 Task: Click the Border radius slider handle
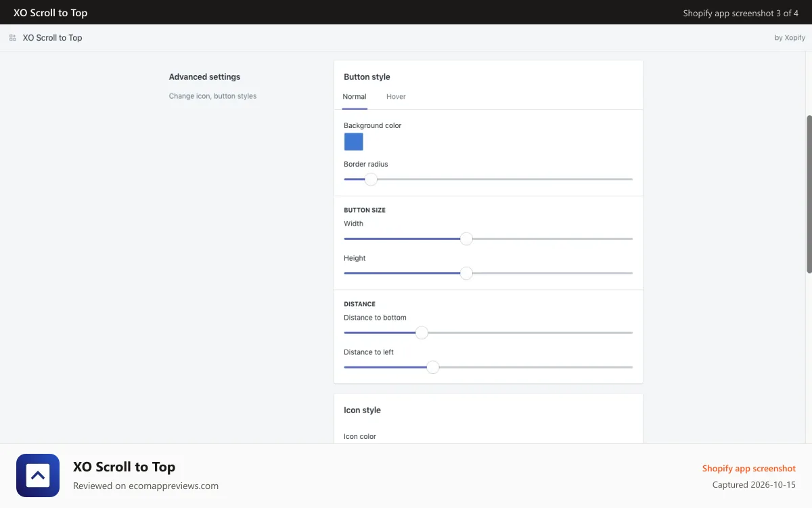pos(371,179)
